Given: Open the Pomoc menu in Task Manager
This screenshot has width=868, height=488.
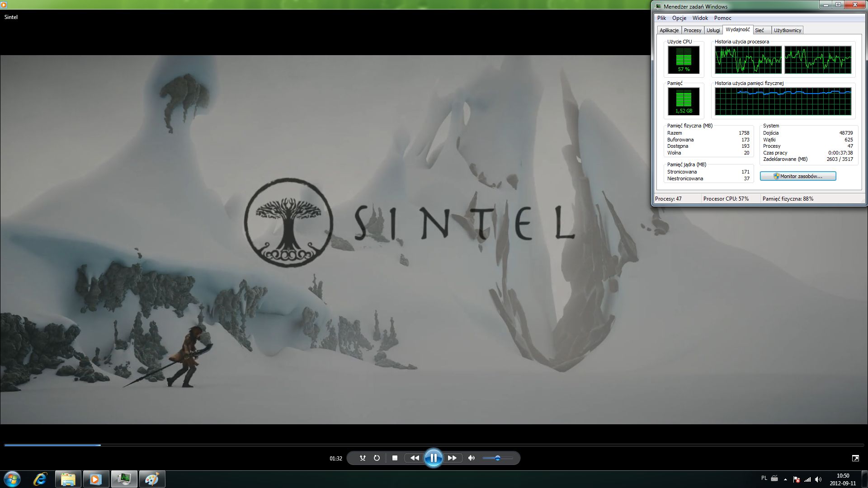Looking at the screenshot, I should click(722, 18).
